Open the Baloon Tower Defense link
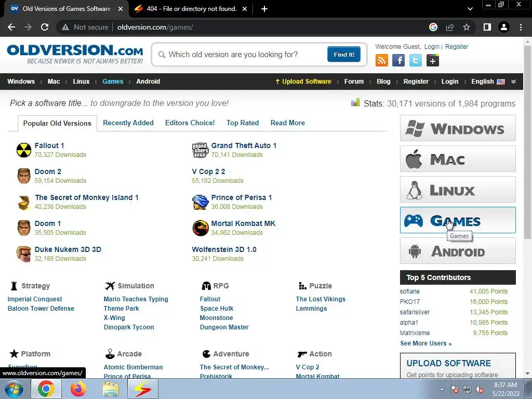The width and height of the screenshot is (532, 399). 41,309
